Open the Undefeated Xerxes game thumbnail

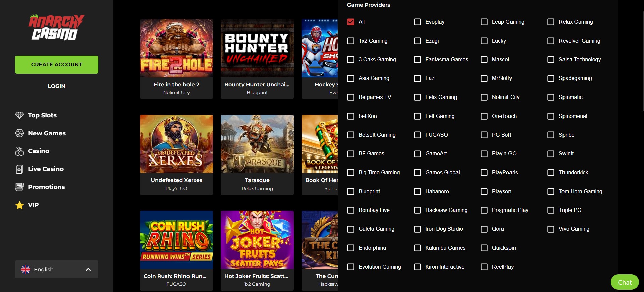click(x=176, y=144)
